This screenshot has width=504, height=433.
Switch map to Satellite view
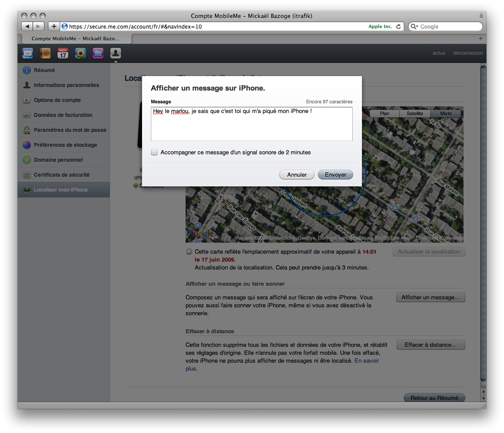pos(415,113)
